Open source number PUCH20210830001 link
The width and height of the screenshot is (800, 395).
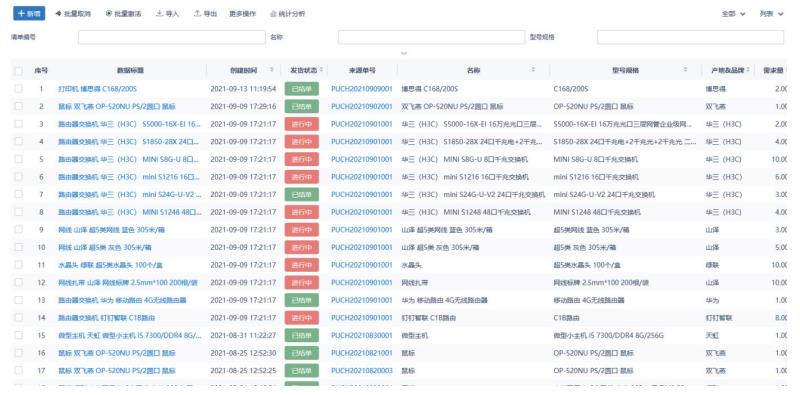(362, 335)
